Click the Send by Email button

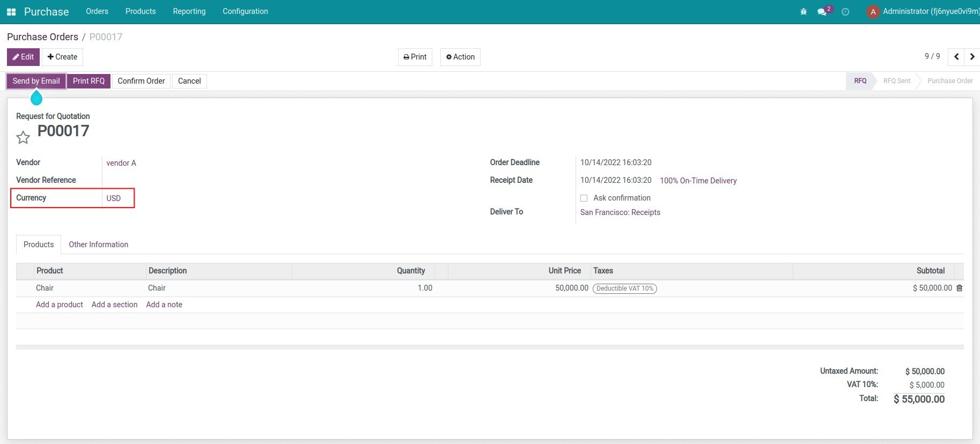[x=36, y=81]
